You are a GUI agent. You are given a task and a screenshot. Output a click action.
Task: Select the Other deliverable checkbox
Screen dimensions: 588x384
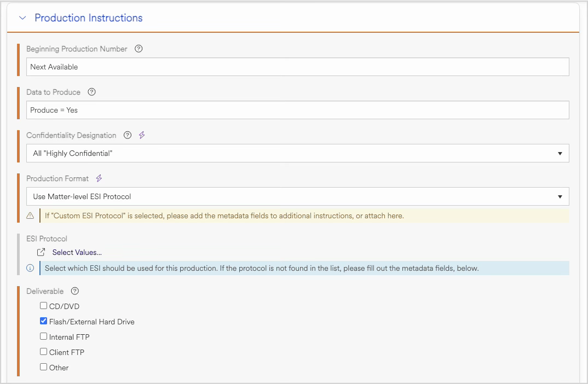pyautogui.click(x=43, y=367)
